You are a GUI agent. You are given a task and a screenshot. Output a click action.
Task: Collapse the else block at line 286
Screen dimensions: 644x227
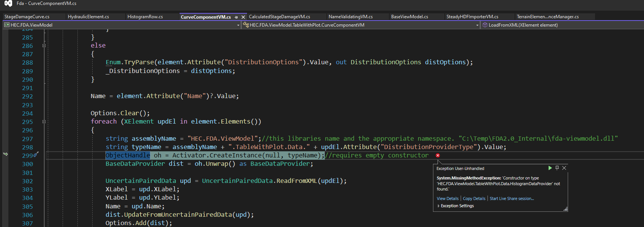44,46
